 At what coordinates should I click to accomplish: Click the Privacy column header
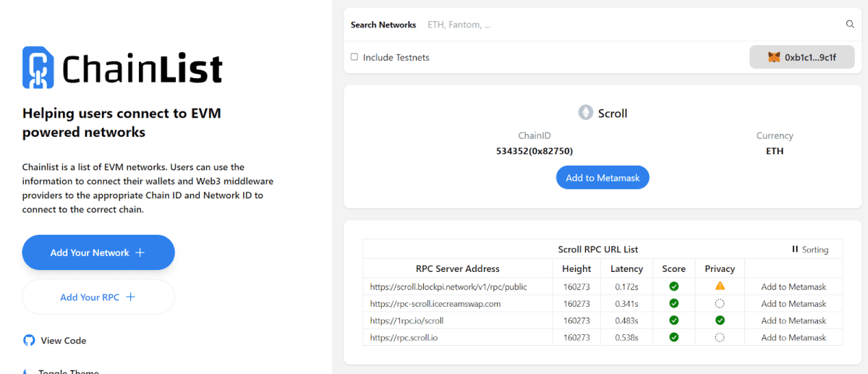coord(720,269)
